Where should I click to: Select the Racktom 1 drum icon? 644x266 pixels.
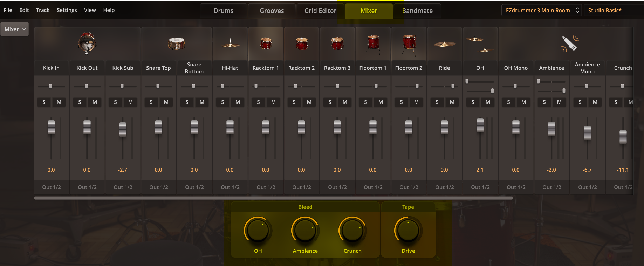point(266,44)
